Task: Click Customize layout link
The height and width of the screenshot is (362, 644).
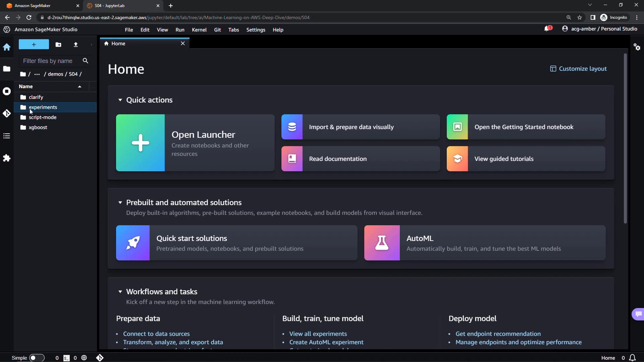Action: coord(579,69)
